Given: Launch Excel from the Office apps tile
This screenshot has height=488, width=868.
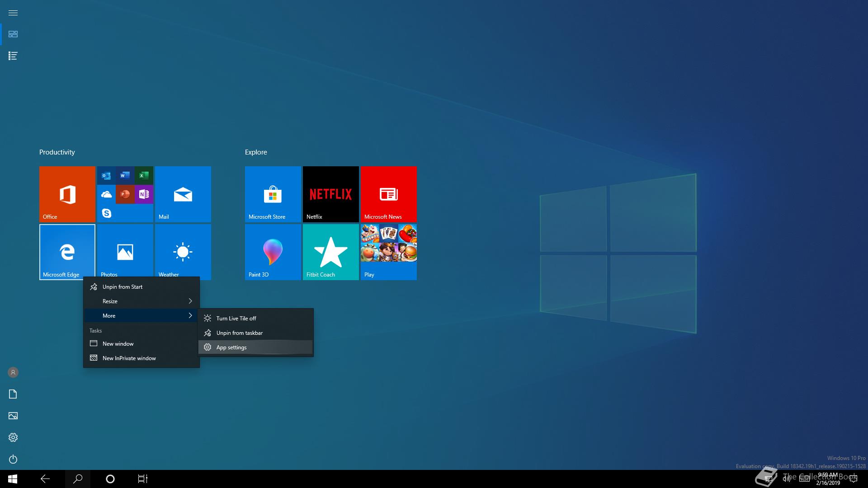Looking at the screenshot, I should (144, 175).
